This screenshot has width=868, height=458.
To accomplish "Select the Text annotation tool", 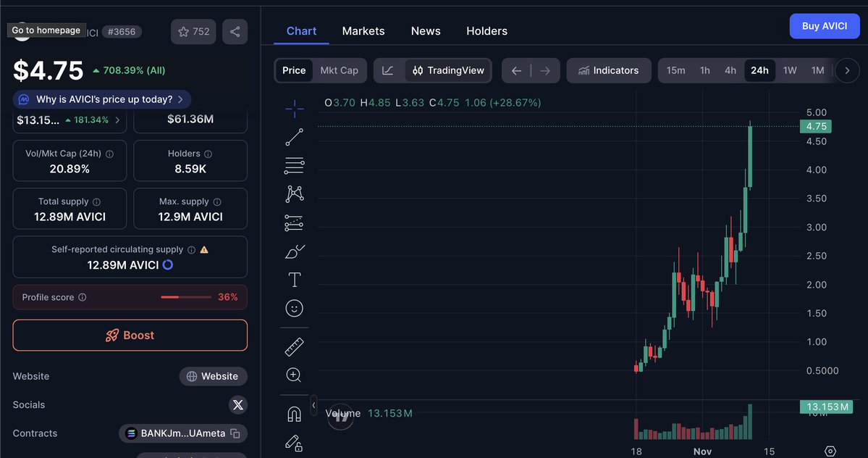I will (x=294, y=279).
